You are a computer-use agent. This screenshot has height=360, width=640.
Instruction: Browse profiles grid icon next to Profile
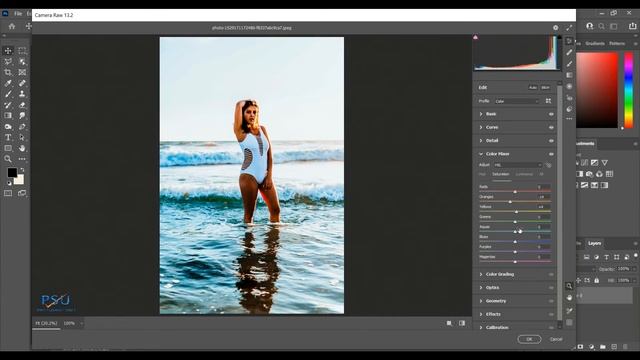pos(549,101)
